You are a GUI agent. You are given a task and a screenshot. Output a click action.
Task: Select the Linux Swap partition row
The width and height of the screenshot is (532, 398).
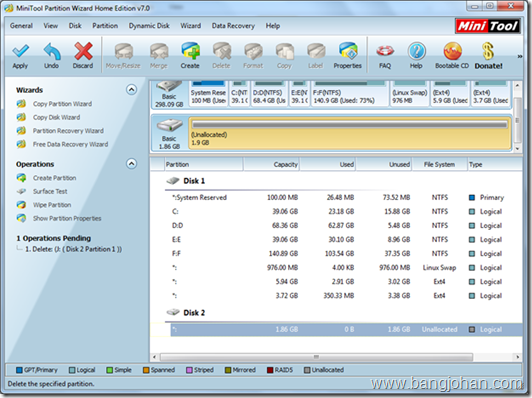click(x=346, y=268)
